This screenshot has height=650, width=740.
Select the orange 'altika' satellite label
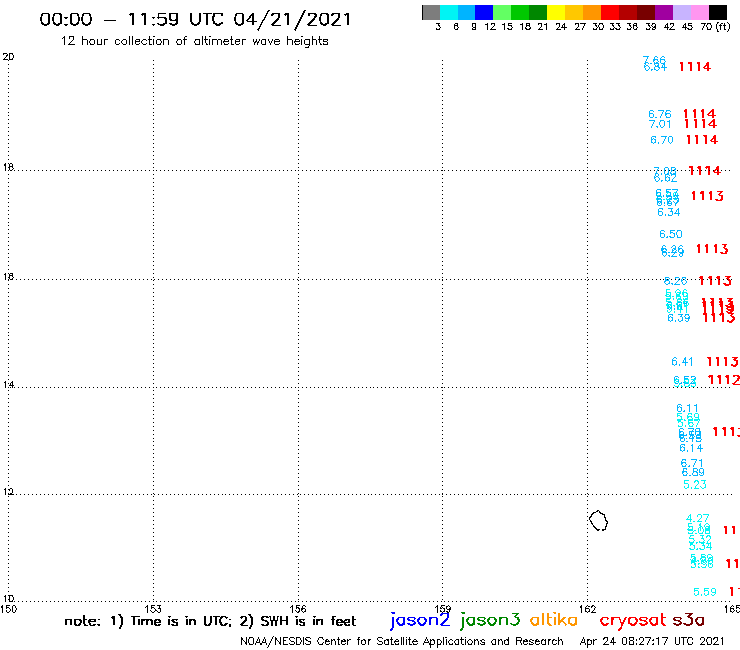tap(554, 620)
